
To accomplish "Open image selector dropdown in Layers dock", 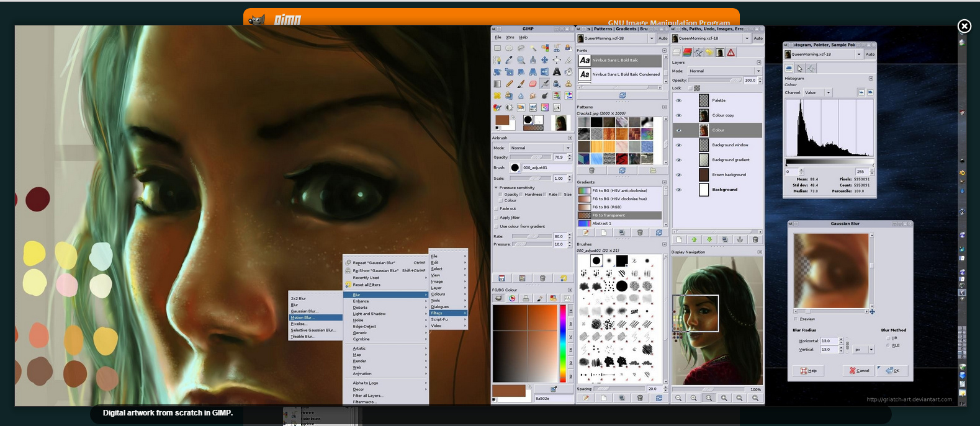I will click(712, 38).
